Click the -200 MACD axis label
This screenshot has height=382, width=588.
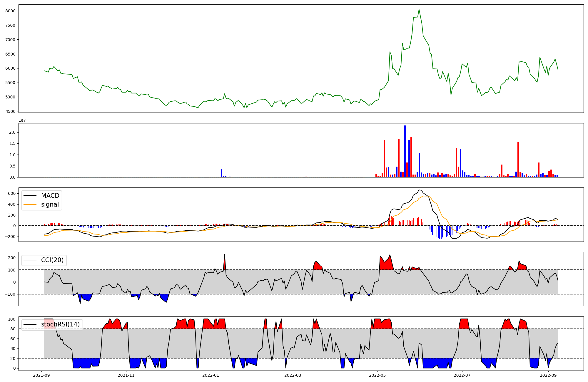point(11,237)
